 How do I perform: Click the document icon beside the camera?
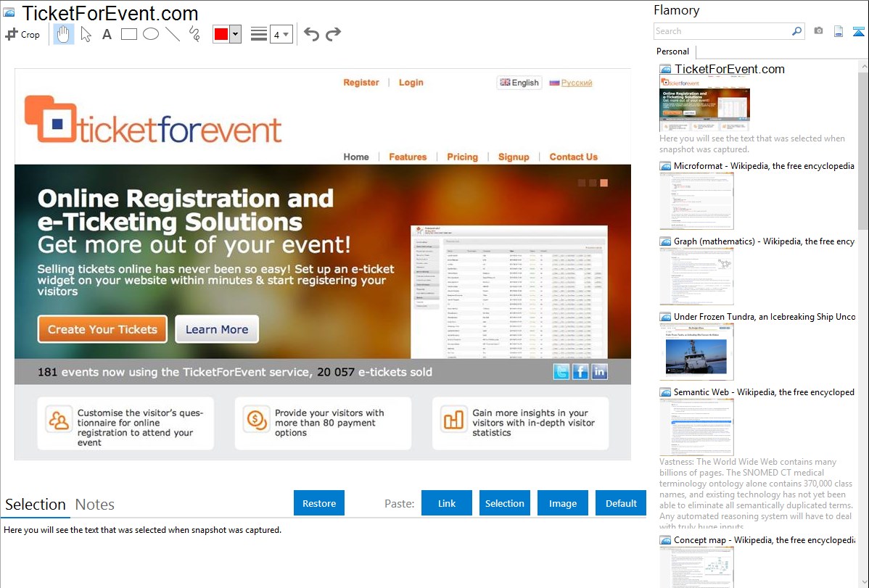coord(839,31)
